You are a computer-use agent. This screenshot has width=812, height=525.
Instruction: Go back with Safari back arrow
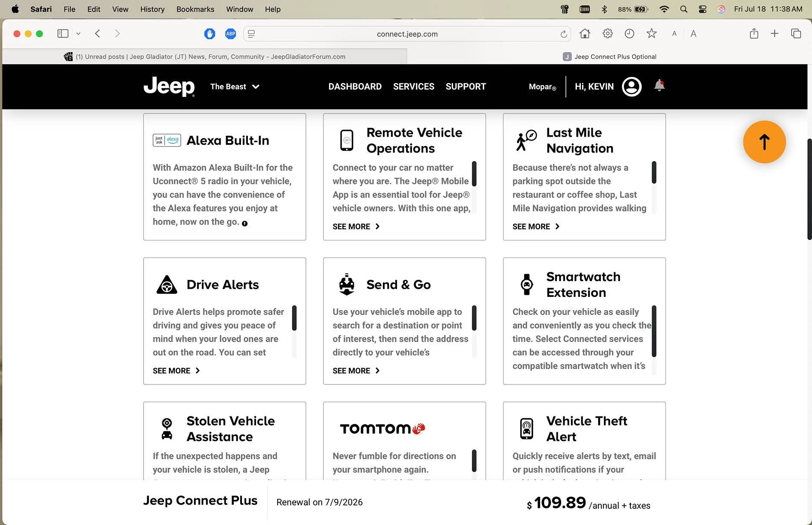pyautogui.click(x=97, y=33)
